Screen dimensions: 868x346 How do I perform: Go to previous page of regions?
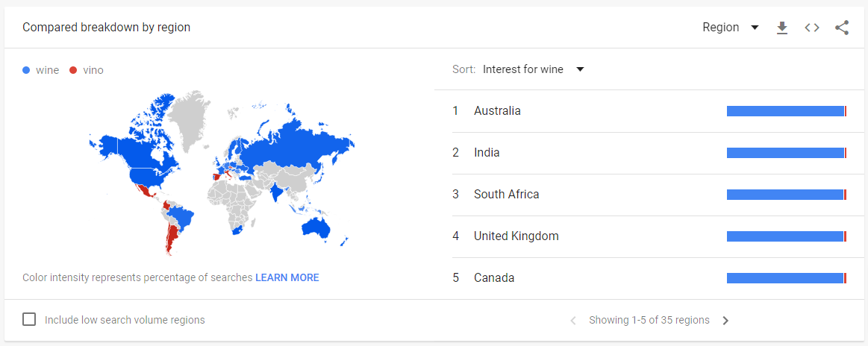coord(573,321)
